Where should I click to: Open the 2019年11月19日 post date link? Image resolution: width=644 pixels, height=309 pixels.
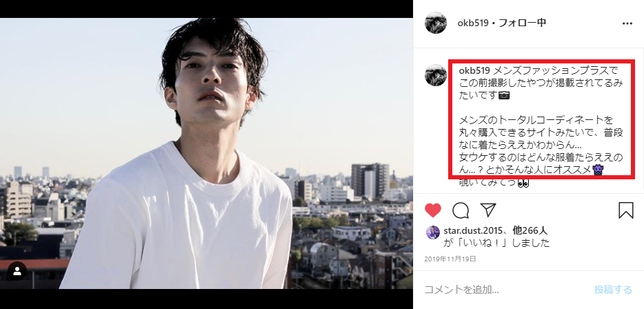point(450,259)
